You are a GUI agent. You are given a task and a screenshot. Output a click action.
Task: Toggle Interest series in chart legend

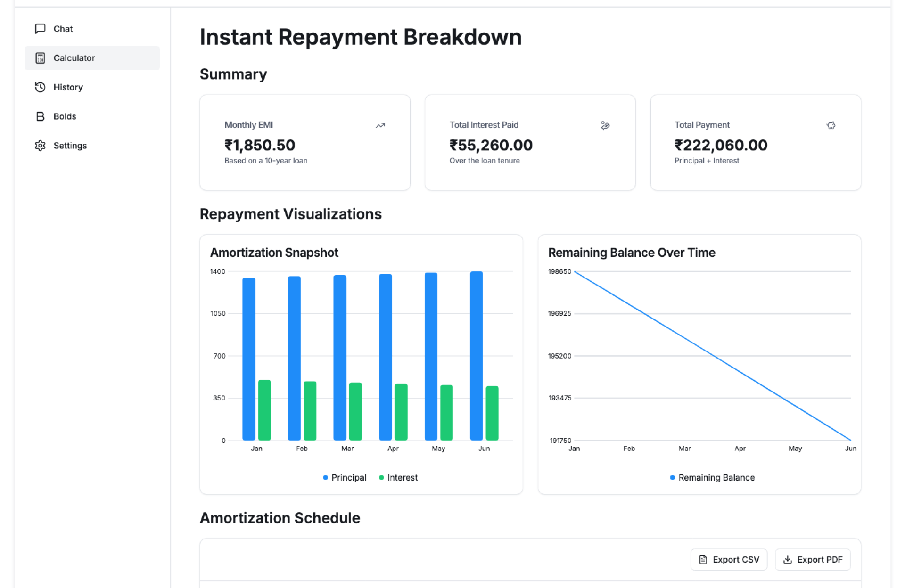point(398,477)
